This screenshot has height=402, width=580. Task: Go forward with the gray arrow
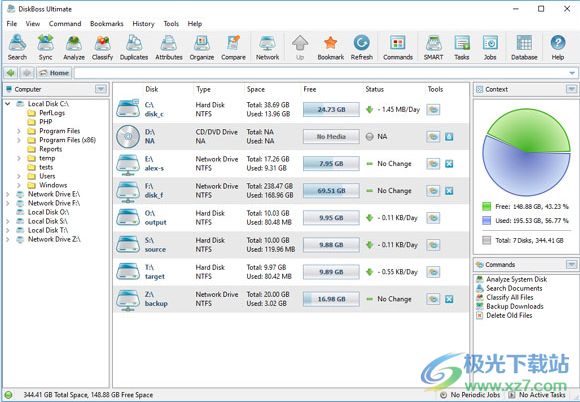point(27,73)
